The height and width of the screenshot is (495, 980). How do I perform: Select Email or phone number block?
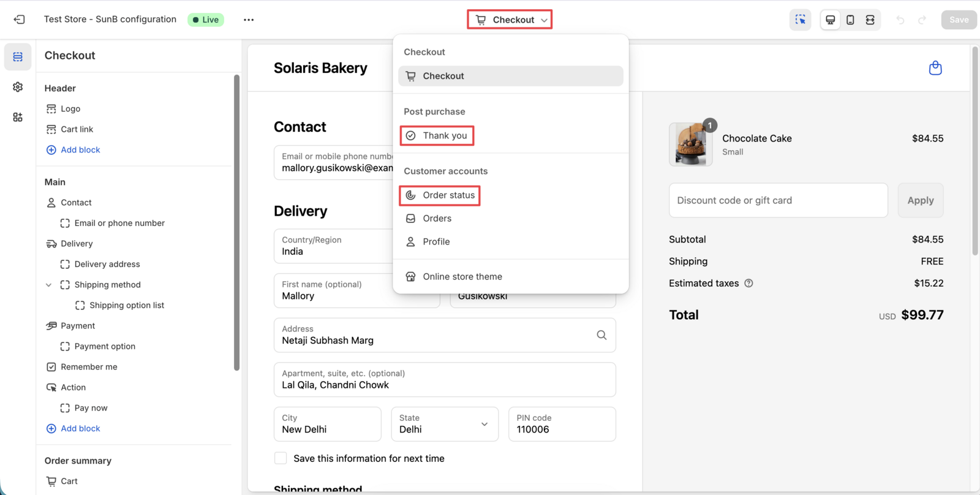[x=119, y=223]
